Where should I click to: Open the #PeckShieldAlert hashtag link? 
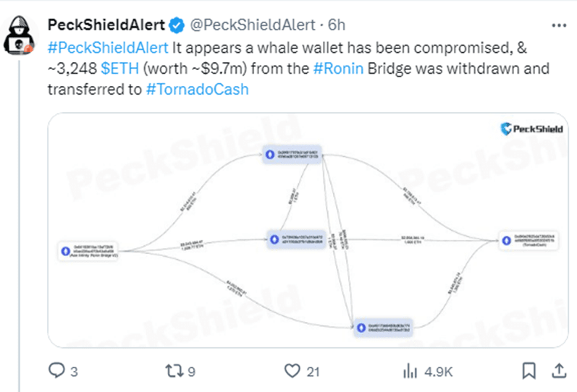(107, 48)
